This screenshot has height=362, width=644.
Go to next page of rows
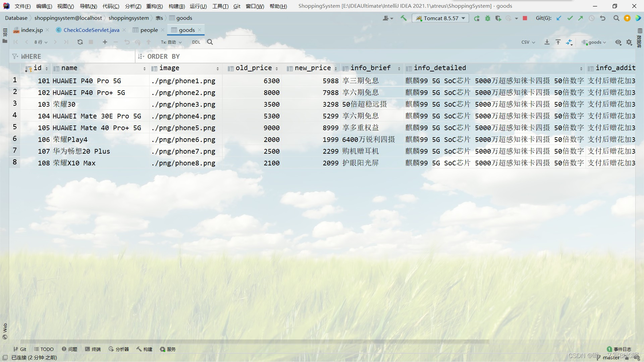tap(55, 42)
